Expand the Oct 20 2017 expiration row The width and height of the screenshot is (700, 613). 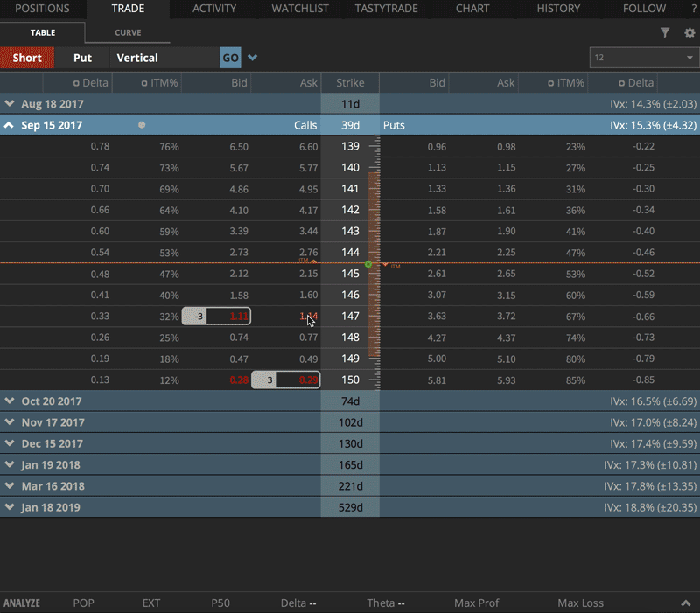pos(10,401)
